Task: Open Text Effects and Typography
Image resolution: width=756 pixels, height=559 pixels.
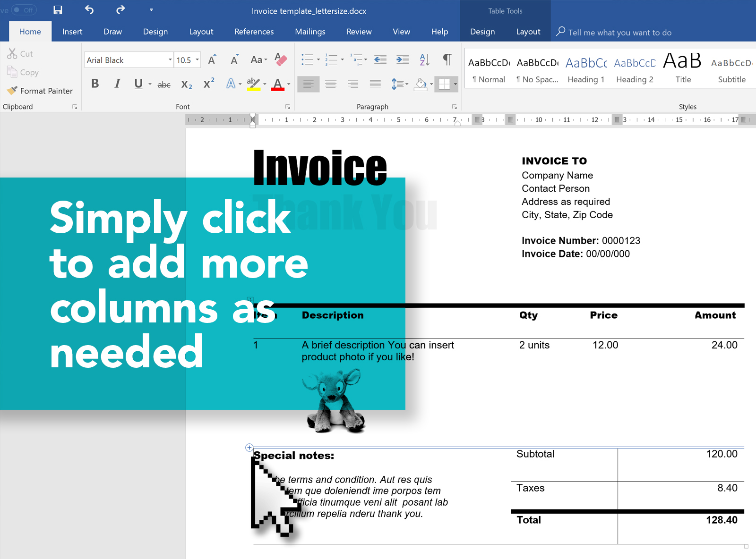Action: click(231, 84)
